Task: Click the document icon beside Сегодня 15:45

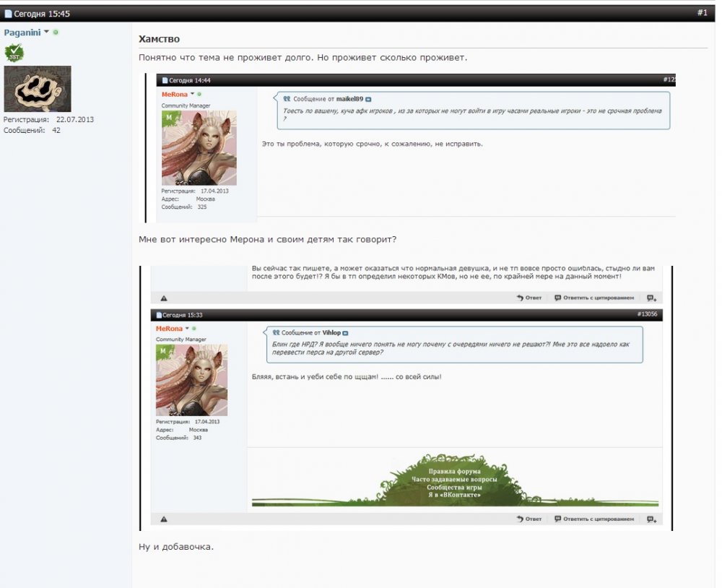Action: point(9,14)
